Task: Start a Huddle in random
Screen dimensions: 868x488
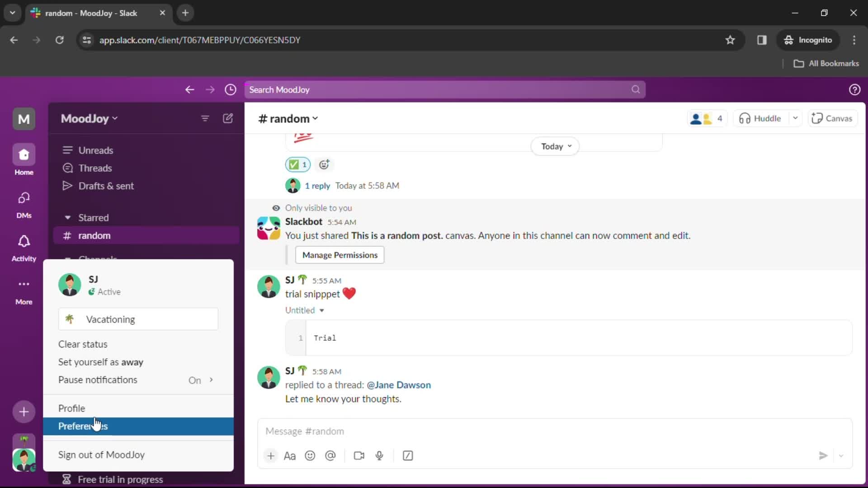Action: tap(760, 118)
